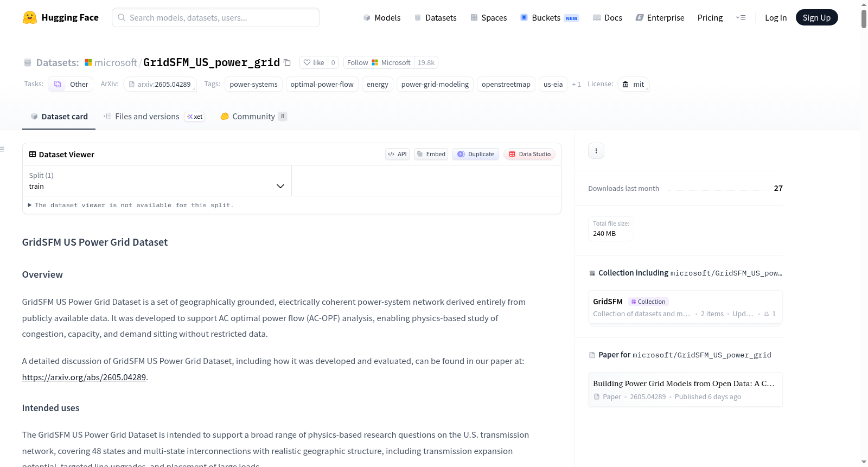Click the Hugging Face logo icon
868x467 pixels.
point(30,17)
